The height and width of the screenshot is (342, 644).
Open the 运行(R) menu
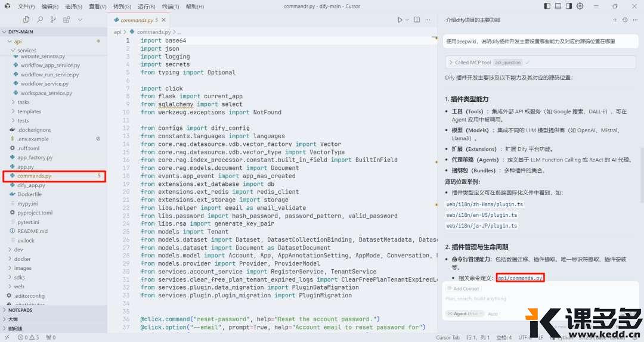146,7
